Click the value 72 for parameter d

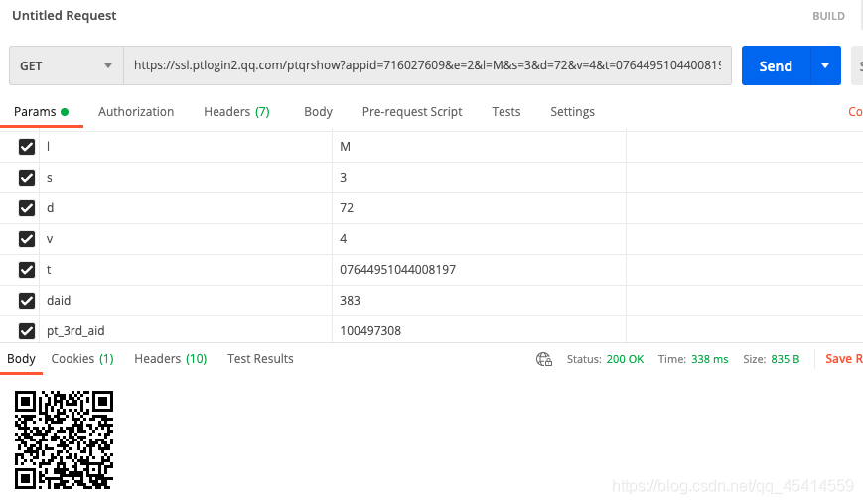point(347,208)
